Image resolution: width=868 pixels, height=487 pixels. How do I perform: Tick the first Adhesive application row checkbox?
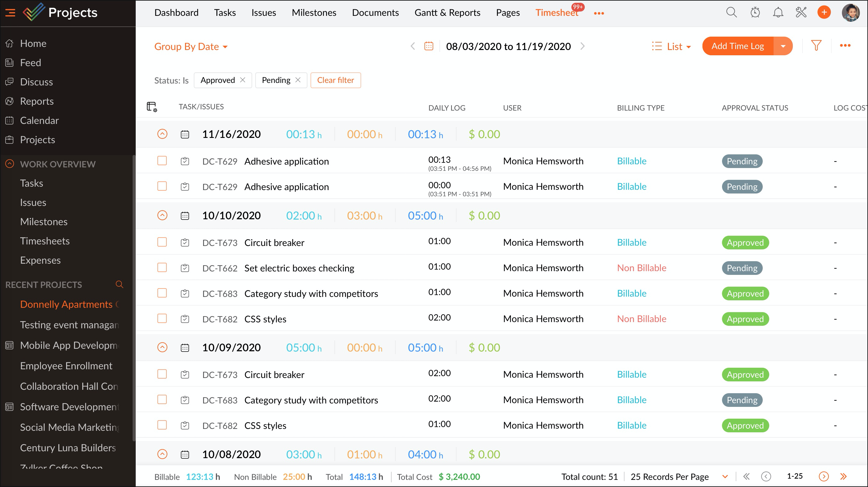coord(162,161)
